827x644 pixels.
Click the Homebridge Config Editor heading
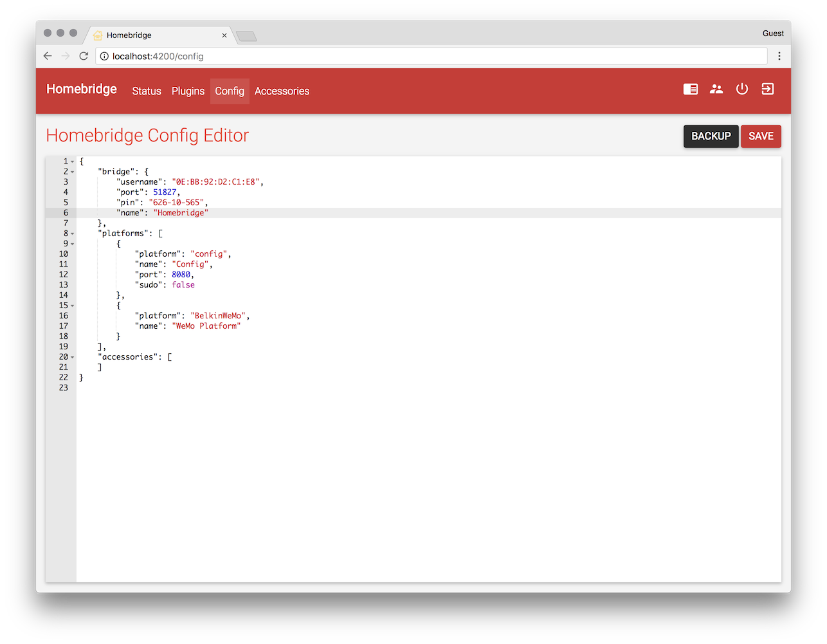tap(147, 136)
